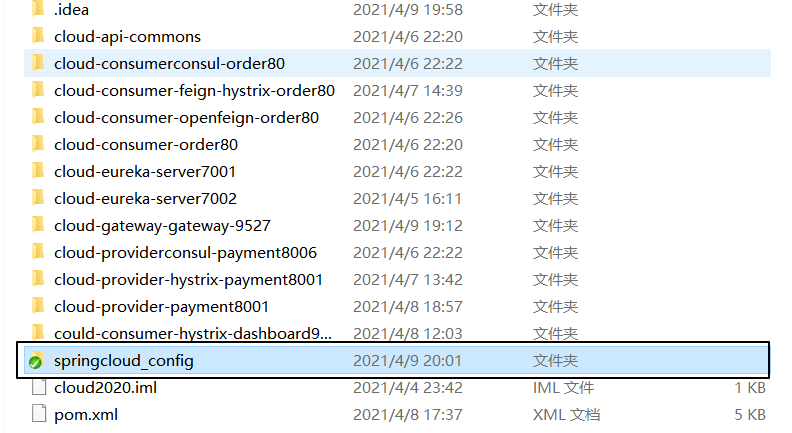This screenshot has width=792, height=433.
Task: Click the date 2021/4/9 19:12
Action: pos(408,225)
